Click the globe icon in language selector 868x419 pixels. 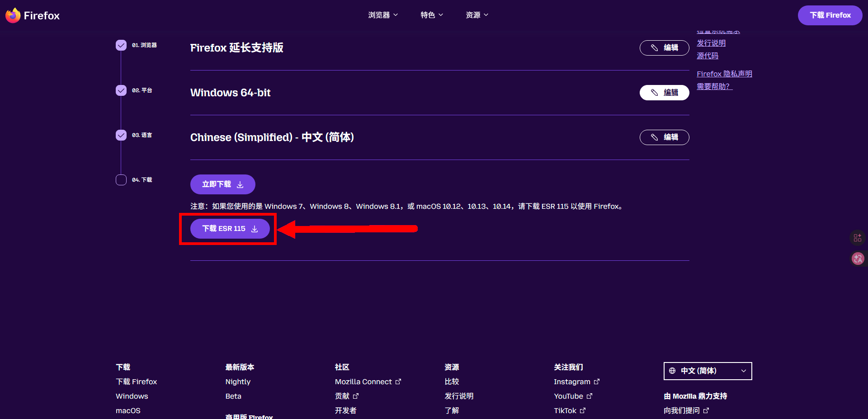[672, 371]
